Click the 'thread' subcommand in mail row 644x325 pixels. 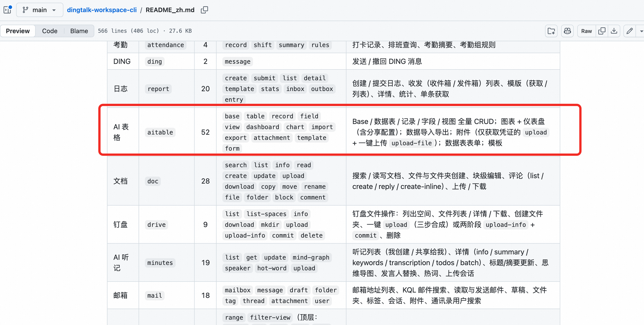click(x=253, y=301)
